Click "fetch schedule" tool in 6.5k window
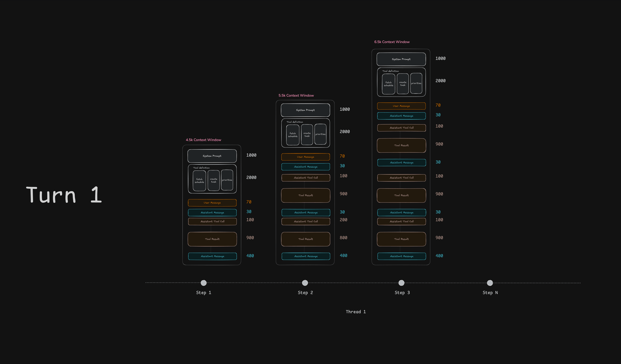Viewport: 621px width, 364px height. pos(388,84)
